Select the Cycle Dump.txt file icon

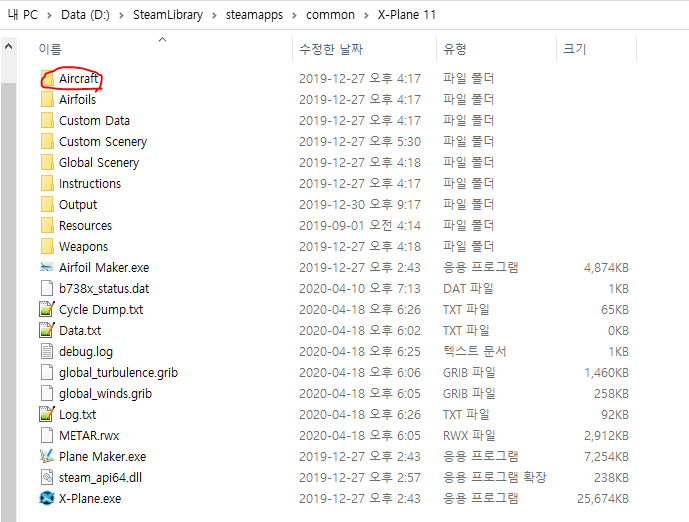pyautogui.click(x=47, y=309)
